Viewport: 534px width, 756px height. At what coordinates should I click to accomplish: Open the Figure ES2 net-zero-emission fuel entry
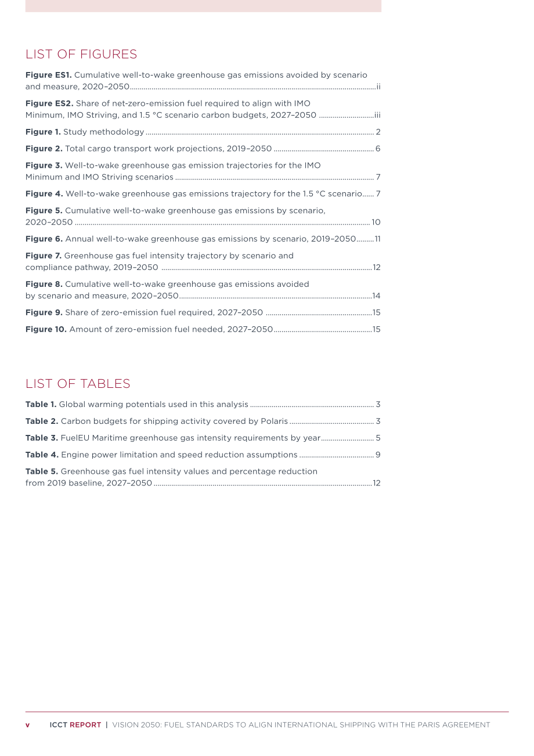coord(203,109)
